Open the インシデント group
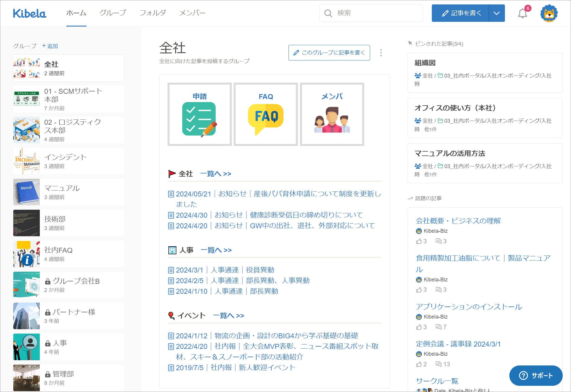571x392 pixels. [x=68, y=161]
